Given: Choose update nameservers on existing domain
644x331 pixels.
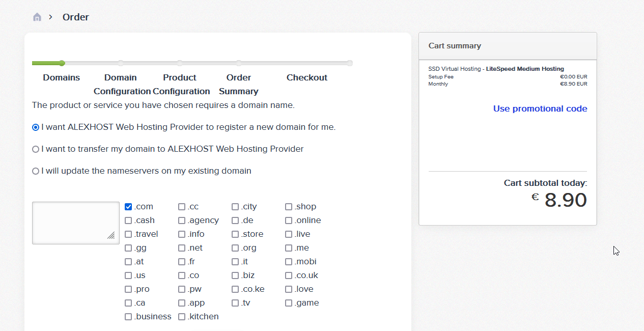Looking at the screenshot, I should point(36,171).
